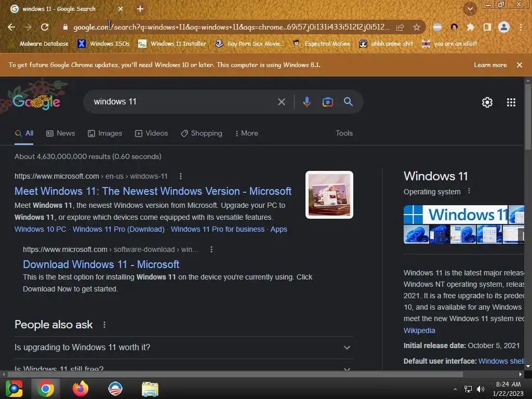
Task: Go back to the previous page
Action: 11,27
